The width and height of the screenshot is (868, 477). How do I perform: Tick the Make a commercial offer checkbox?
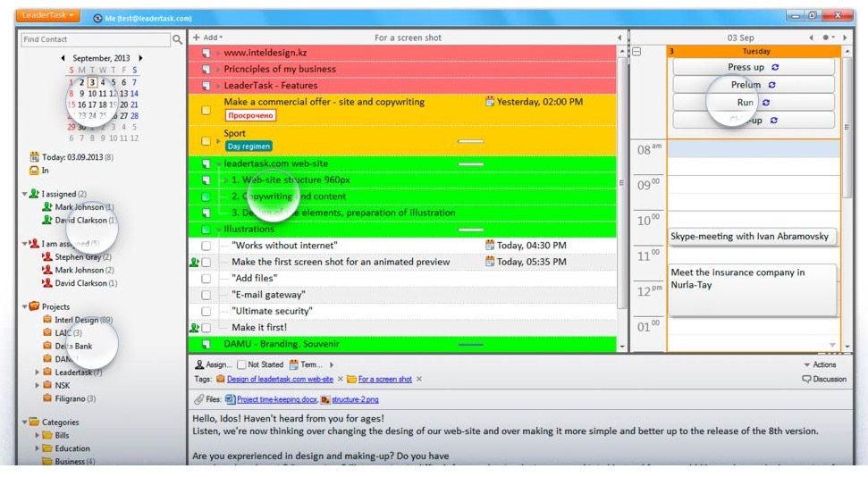[x=206, y=110]
